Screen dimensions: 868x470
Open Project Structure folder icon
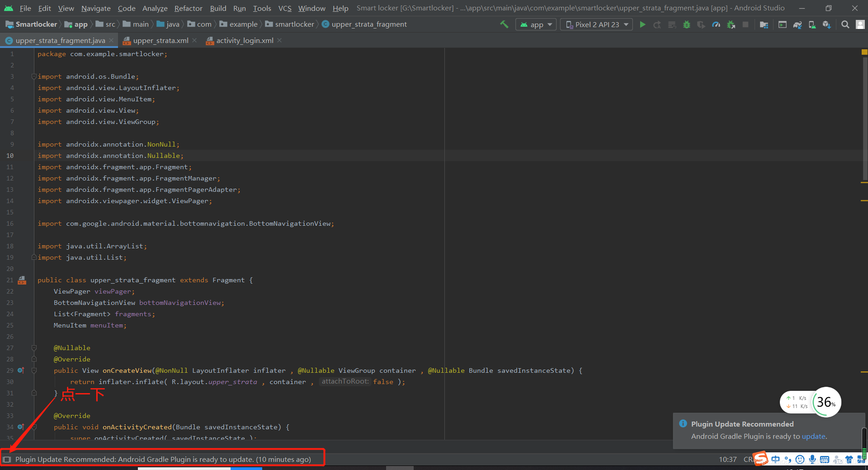(x=764, y=24)
